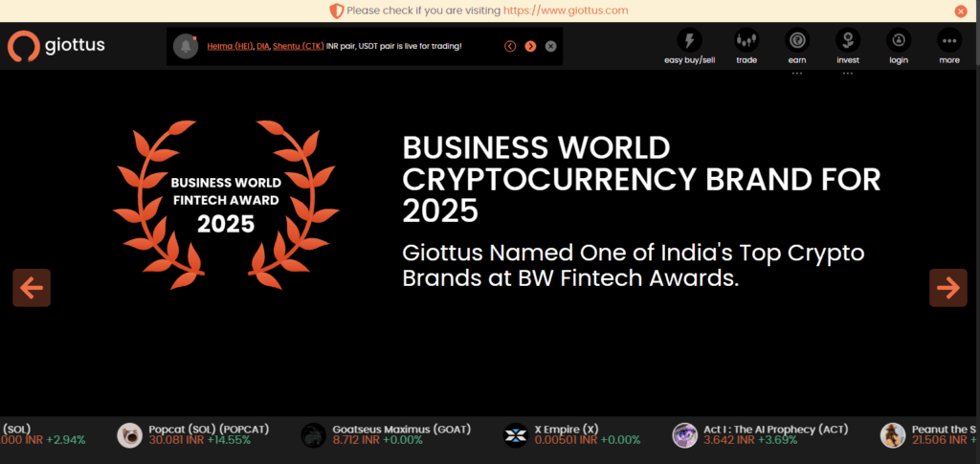Open the earn rupee coin icon
980x464 pixels.
[x=797, y=40]
